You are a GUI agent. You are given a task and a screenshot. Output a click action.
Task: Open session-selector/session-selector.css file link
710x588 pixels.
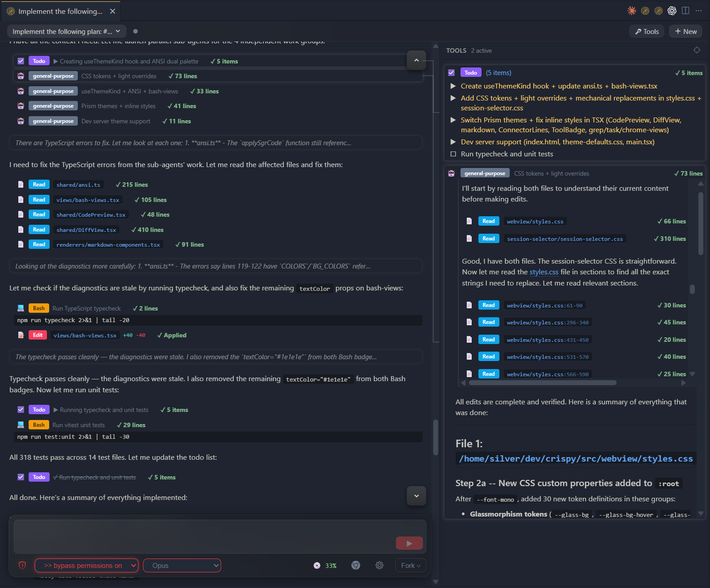coord(565,239)
